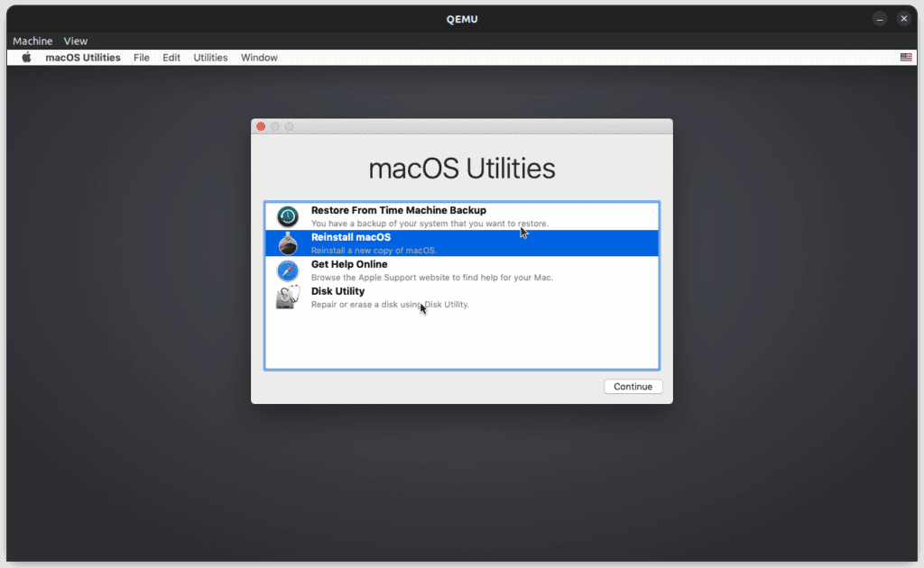Image resolution: width=924 pixels, height=568 pixels.
Task: Select Restore From Time Machine Backup
Action: click(461, 216)
